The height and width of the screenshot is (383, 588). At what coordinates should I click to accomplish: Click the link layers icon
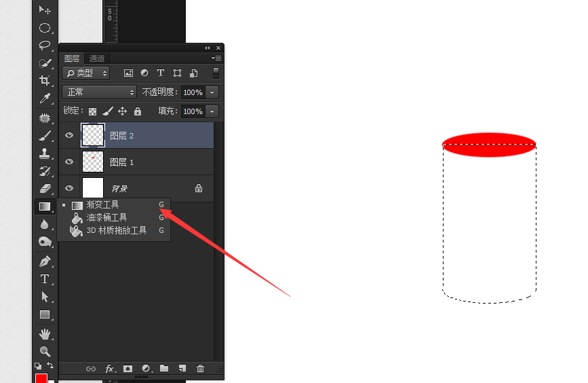pyautogui.click(x=91, y=369)
